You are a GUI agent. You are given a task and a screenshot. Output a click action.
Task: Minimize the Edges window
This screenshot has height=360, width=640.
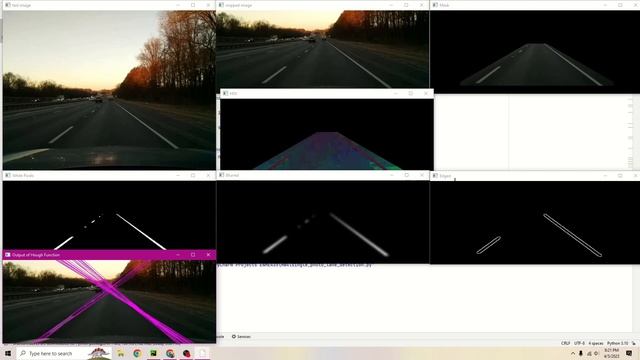tap(605, 176)
